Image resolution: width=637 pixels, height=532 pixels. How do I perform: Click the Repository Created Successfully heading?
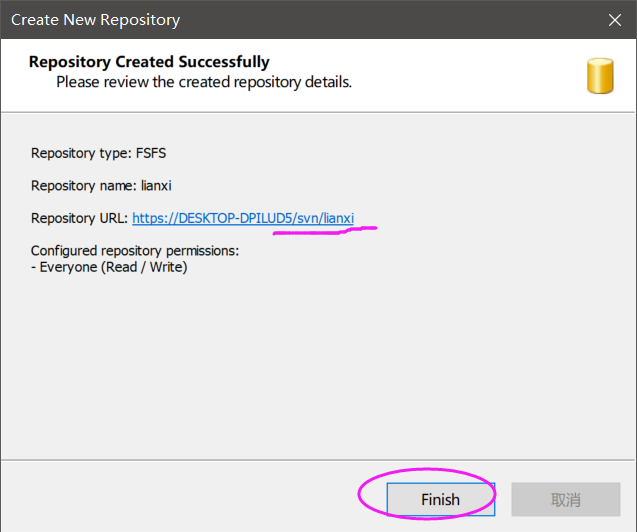click(149, 62)
